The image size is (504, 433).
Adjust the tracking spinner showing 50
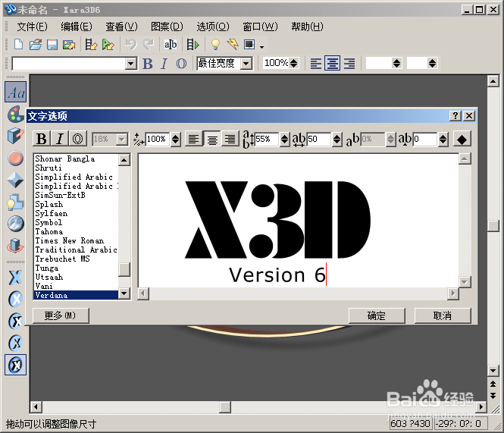pos(337,140)
